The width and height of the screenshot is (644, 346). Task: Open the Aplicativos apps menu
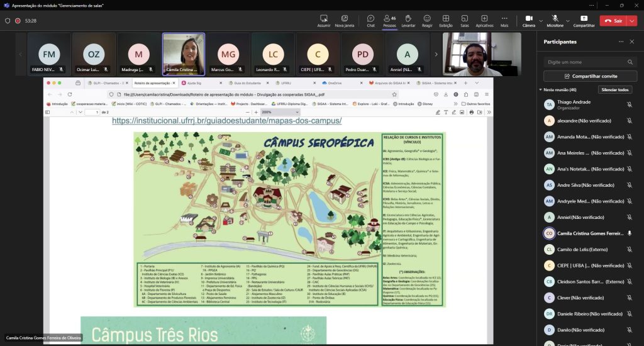484,21
